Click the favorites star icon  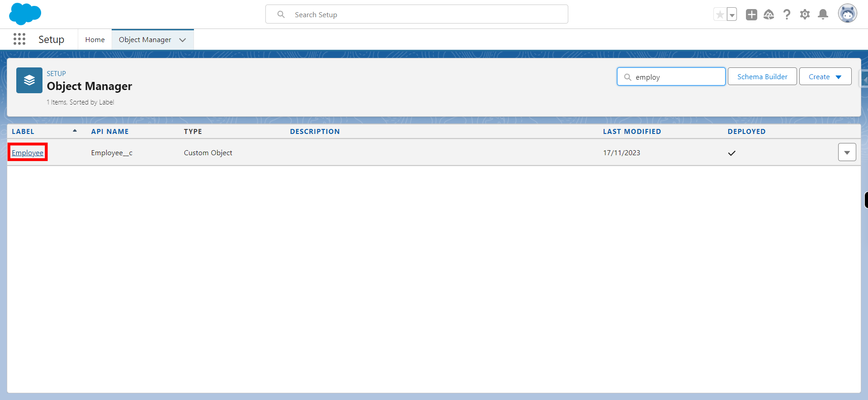tap(720, 14)
